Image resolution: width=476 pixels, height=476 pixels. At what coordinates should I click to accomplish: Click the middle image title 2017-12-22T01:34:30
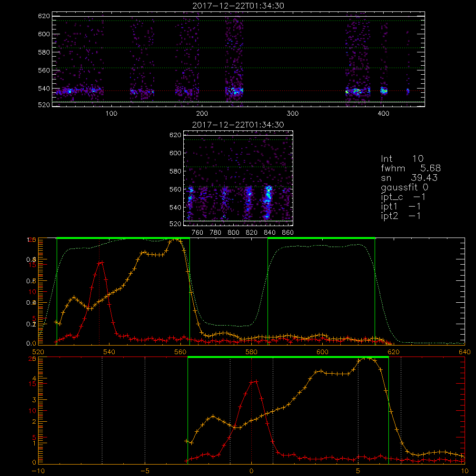point(238,125)
